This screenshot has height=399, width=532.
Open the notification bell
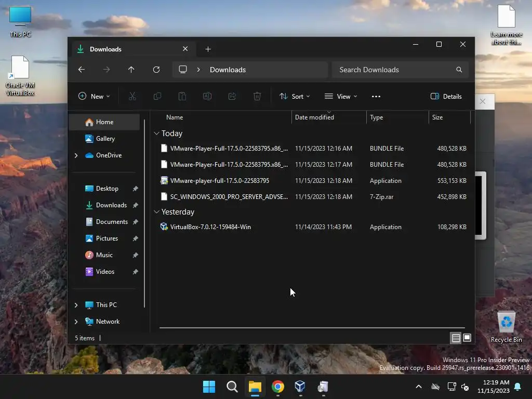518,387
